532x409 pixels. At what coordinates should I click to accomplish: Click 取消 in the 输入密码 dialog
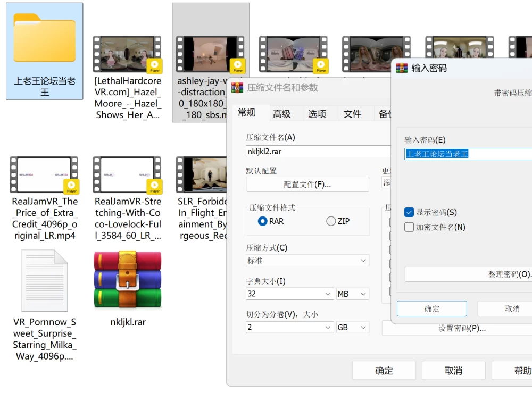(505, 308)
